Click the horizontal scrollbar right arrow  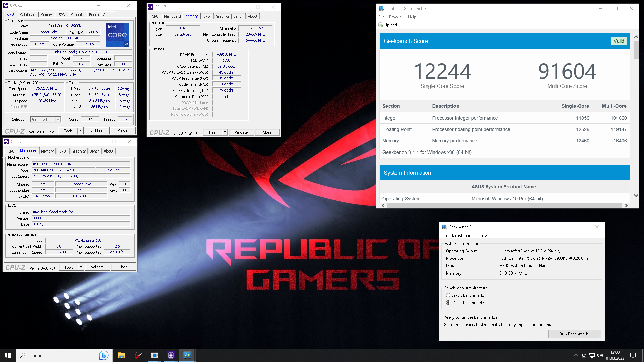[x=626, y=206]
